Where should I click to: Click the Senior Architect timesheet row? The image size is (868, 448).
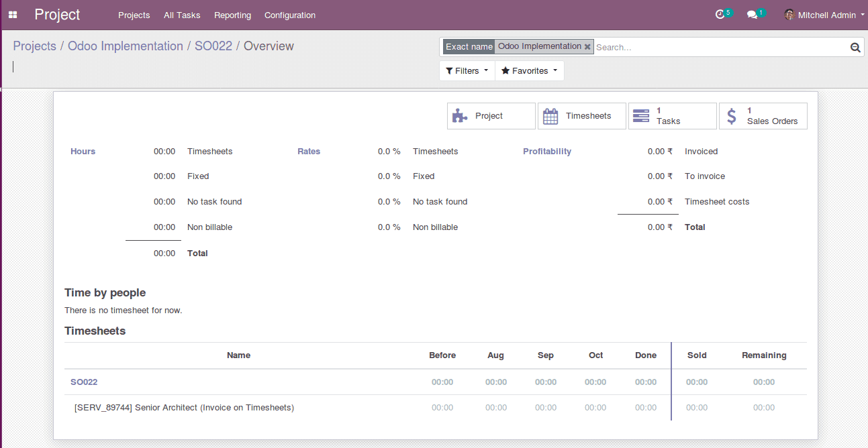pos(436,408)
